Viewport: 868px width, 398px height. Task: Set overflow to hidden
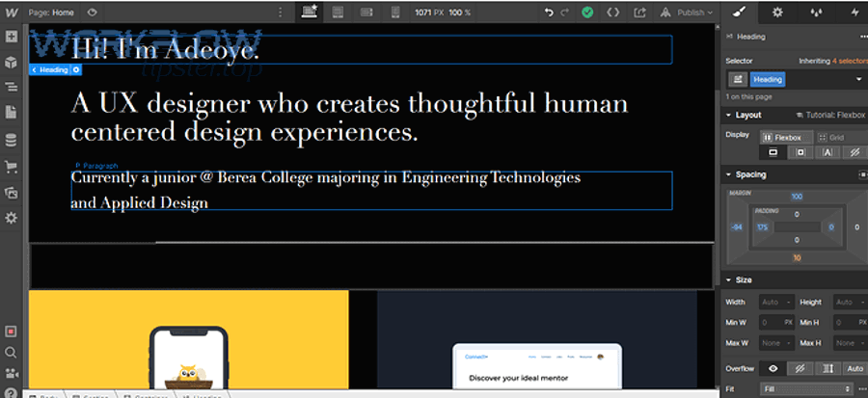click(x=800, y=369)
